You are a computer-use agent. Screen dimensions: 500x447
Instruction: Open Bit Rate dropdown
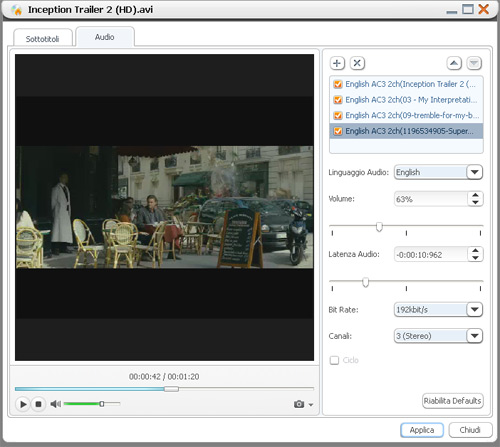(x=475, y=310)
